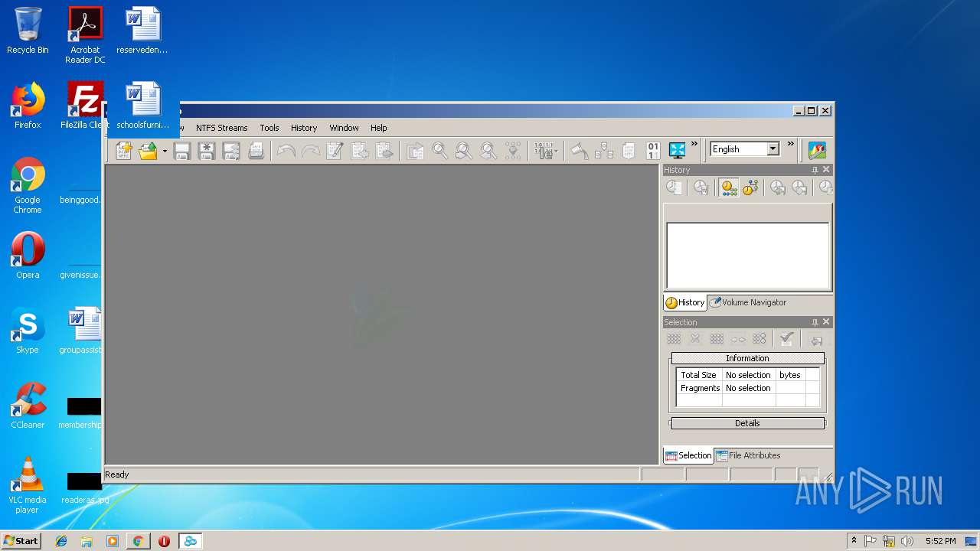Viewport: 980px width, 551px height.
Task: Click the Fill bucket toolbar icon
Action: pyautogui.click(x=580, y=151)
